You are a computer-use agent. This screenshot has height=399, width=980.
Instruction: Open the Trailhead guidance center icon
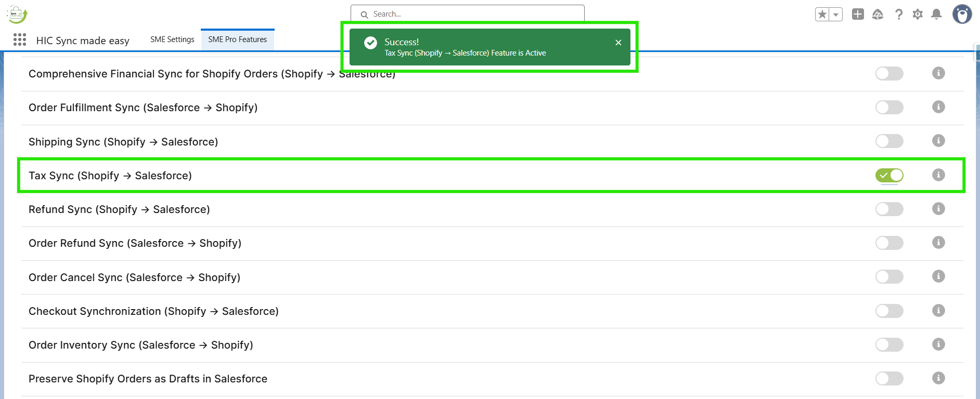point(878,15)
